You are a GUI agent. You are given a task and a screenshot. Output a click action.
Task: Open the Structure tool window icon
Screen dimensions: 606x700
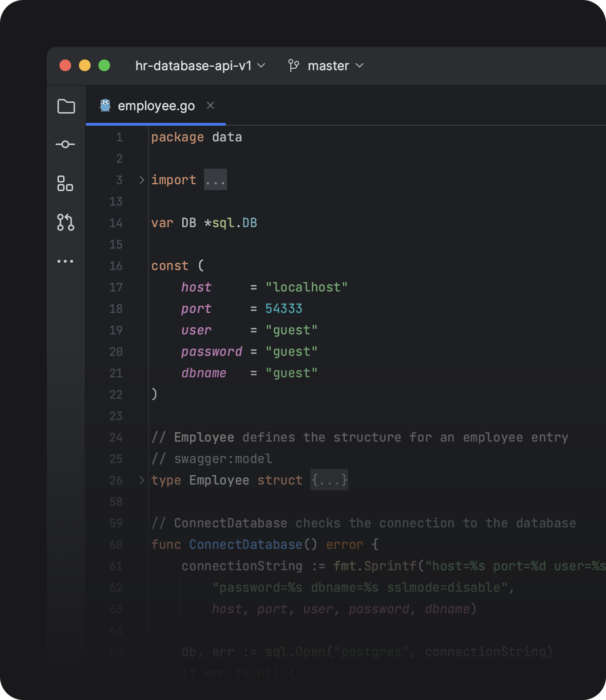point(65,183)
